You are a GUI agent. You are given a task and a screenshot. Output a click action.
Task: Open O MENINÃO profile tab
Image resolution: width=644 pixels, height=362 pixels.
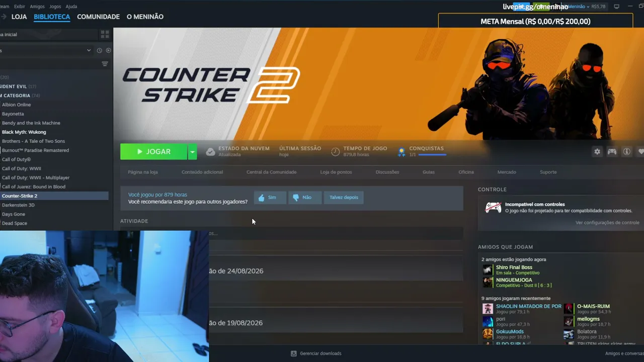pos(145,17)
